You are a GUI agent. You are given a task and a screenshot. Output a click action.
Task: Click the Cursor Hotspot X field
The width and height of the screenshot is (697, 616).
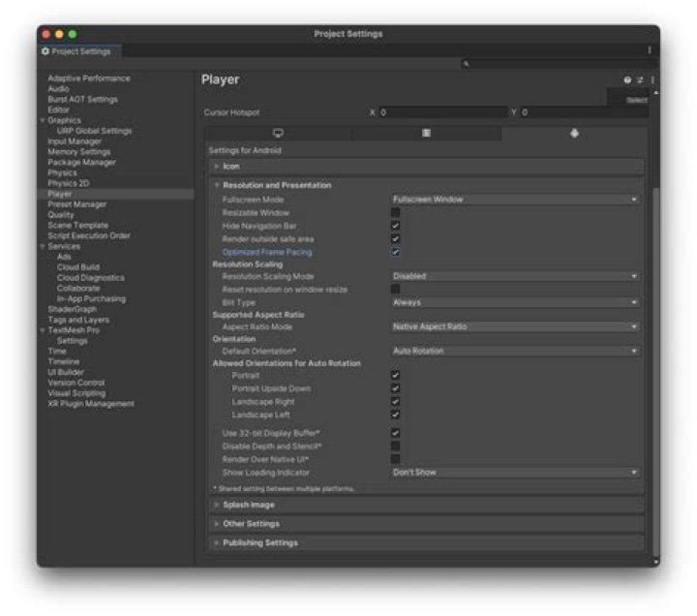click(442, 112)
